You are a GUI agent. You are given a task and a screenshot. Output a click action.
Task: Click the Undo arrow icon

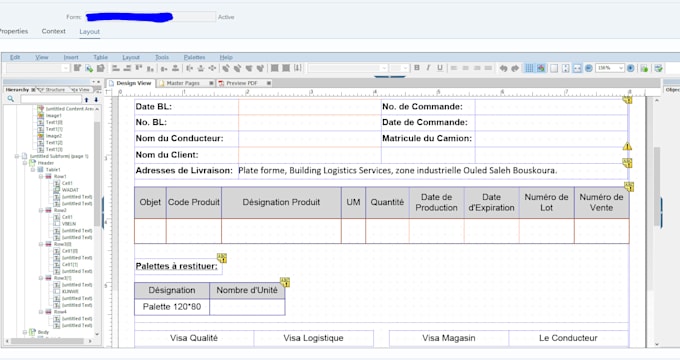pyautogui.click(x=503, y=68)
